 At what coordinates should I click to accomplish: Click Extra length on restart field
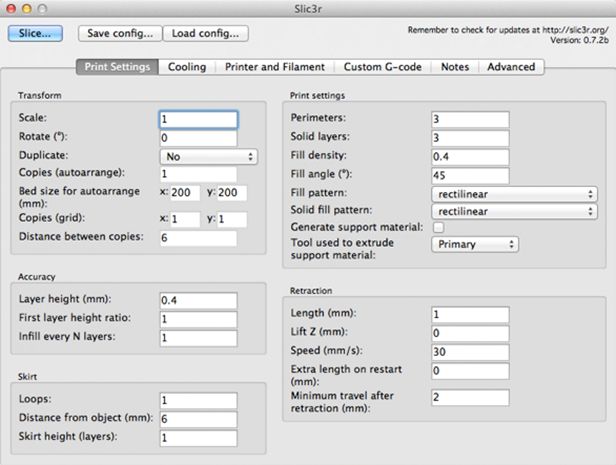pyautogui.click(x=470, y=371)
